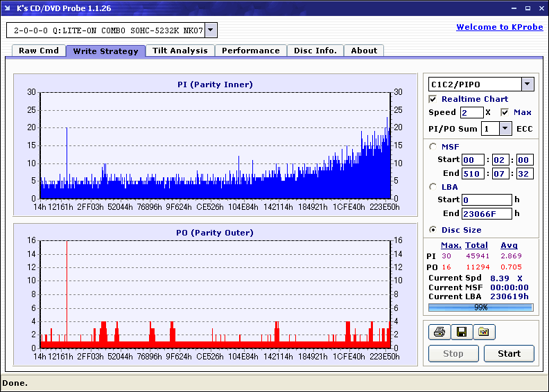Open the PI/PO Sum ECC dropdown
549x392 pixels.
click(505, 129)
